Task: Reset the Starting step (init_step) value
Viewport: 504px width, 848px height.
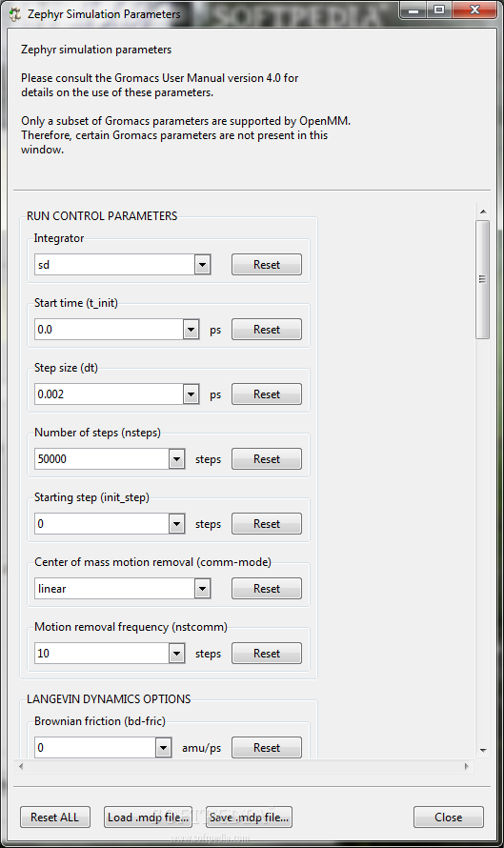Action: tap(267, 524)
